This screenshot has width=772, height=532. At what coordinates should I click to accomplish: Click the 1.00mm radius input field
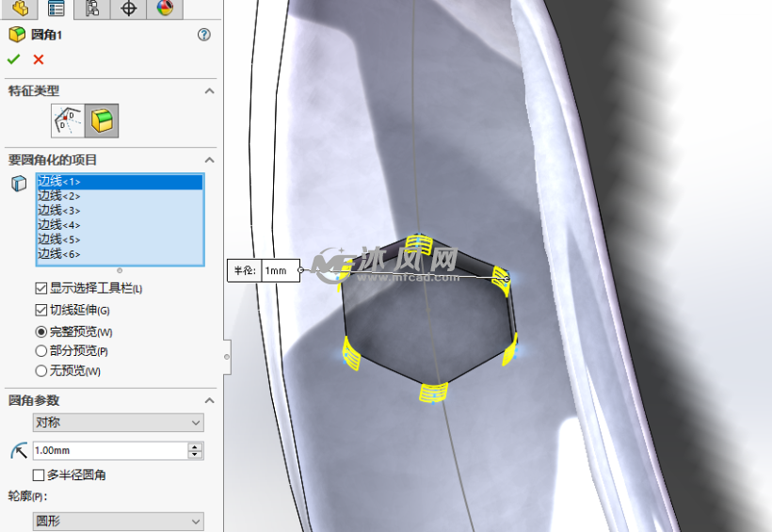pyautogui.click(x=110, y=450)
